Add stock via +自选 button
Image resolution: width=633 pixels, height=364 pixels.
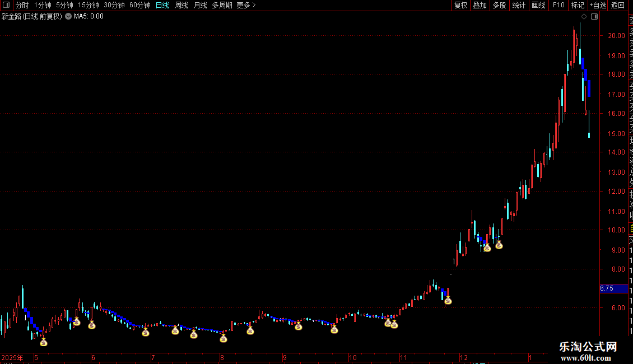click(598, 5)
